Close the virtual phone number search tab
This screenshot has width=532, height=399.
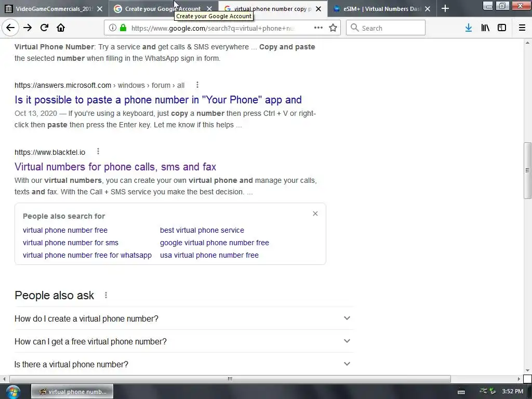pyautogui.click(x=318, y=9)
